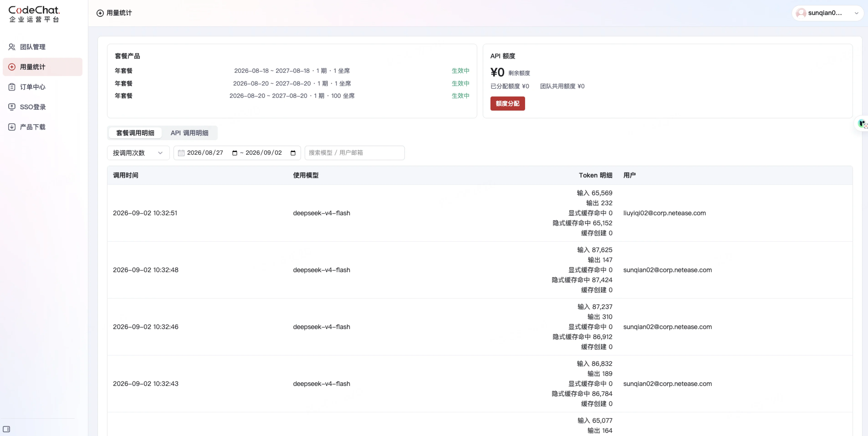868x436 pixels.
Task: Click 隐式缓存命中 86,784 value
Action: 582,394
